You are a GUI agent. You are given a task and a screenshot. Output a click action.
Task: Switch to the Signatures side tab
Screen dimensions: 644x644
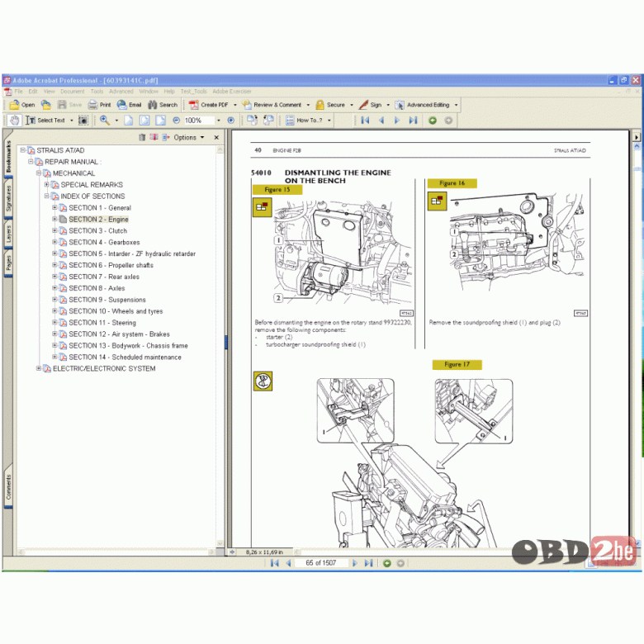click(8, 198)
